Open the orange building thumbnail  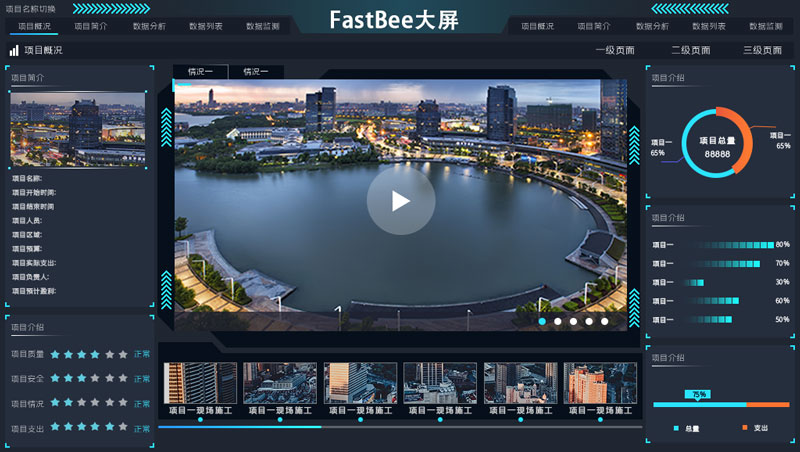coord(600,384)
